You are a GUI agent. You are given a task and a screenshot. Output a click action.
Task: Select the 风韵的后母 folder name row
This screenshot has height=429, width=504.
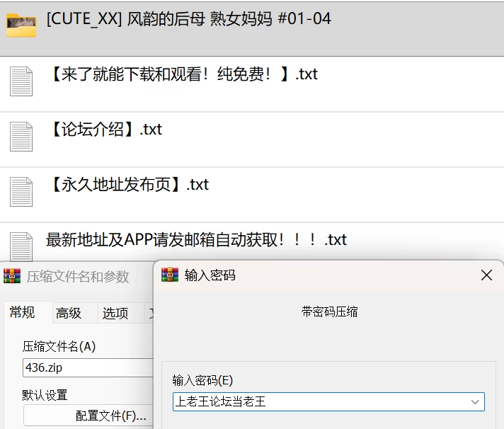(x=252, y=28)
